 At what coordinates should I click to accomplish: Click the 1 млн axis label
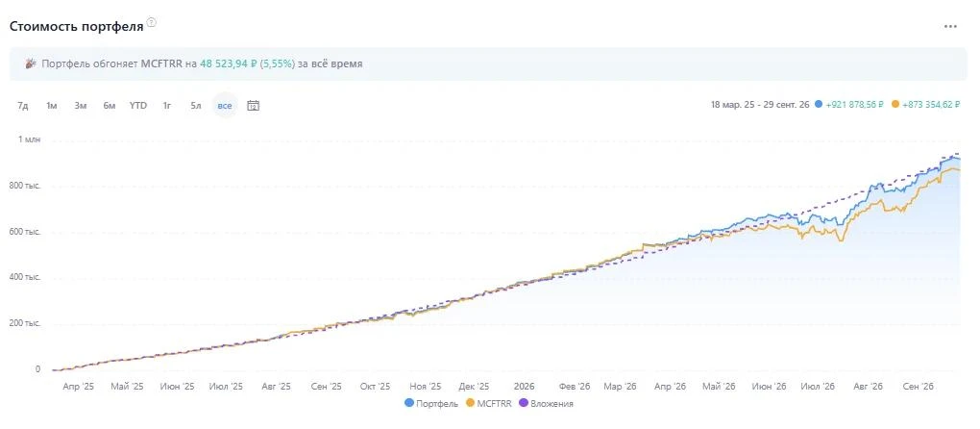[29, 139]
